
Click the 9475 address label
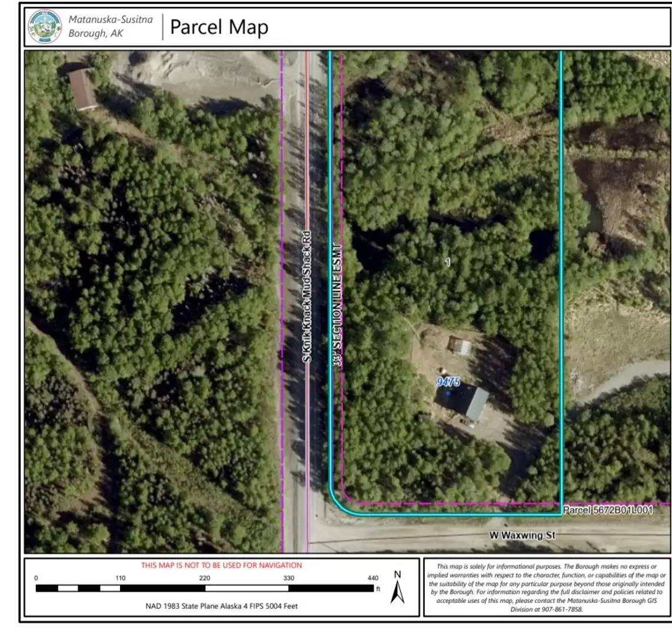tap(448, 382)
